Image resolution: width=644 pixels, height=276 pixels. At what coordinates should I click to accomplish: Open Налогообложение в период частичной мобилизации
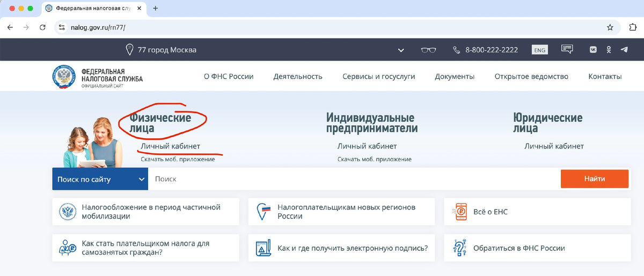pos(146,212)
